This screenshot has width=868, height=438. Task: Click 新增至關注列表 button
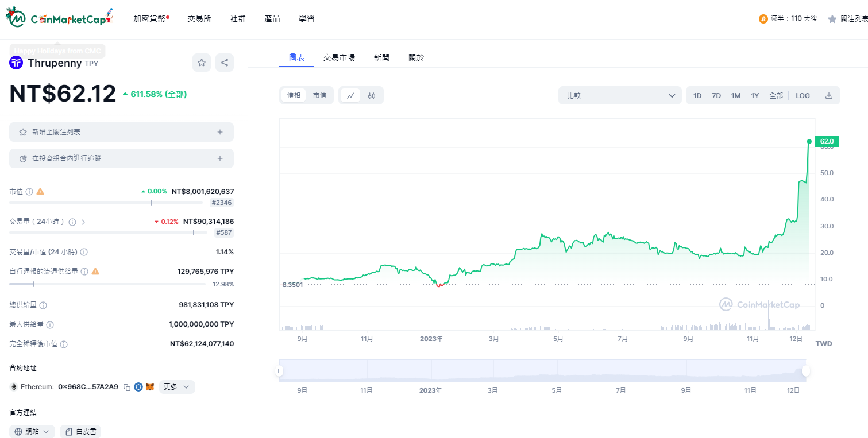tap(121, 132)
